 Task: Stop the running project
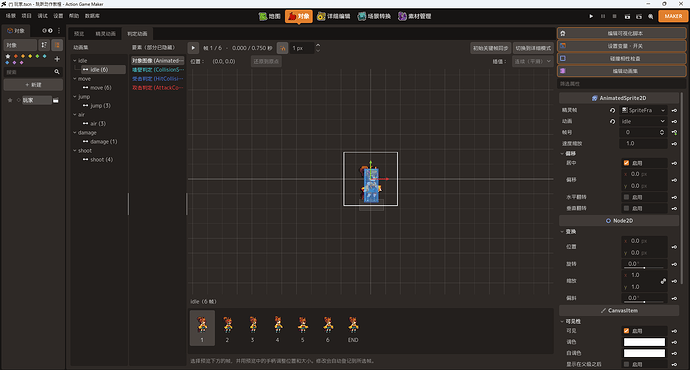pyautogui.click(x=614, y=16)
